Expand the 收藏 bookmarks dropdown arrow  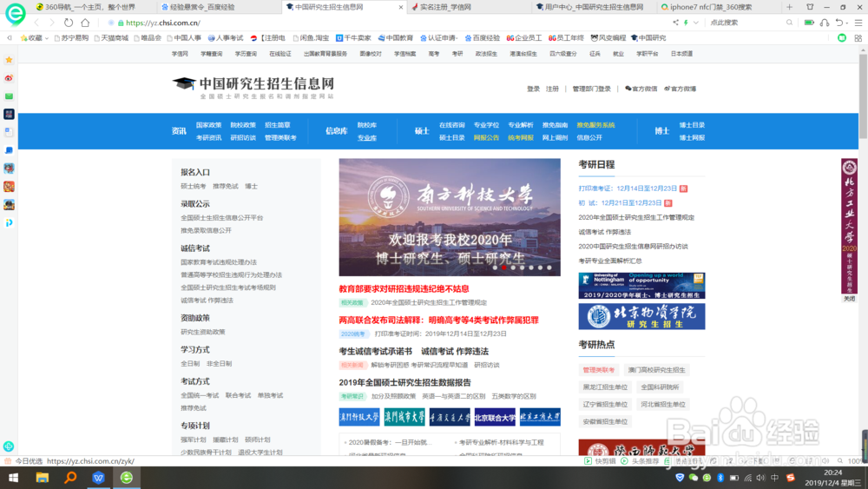tap(47, 38)
